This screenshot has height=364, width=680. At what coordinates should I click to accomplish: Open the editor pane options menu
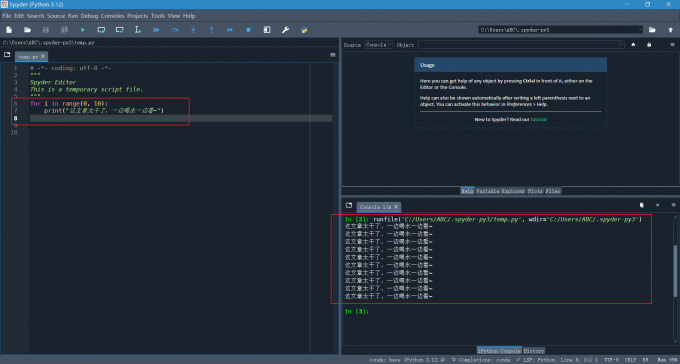[x=333, y=55]
